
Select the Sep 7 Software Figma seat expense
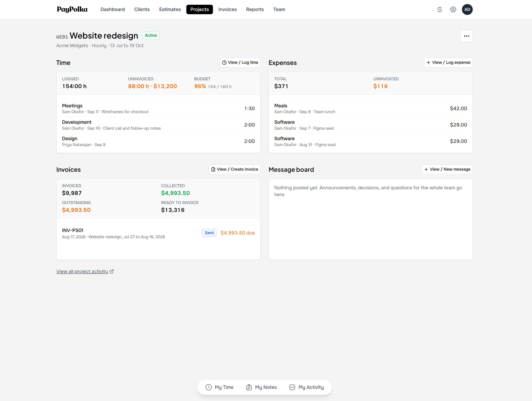(x=370, y=125)
